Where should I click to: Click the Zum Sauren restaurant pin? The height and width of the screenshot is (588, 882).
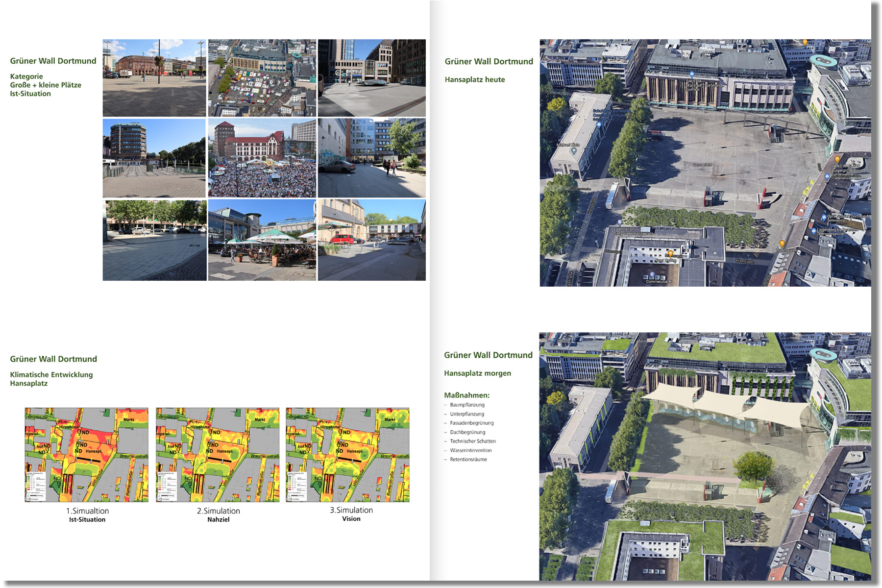point(782,244)
